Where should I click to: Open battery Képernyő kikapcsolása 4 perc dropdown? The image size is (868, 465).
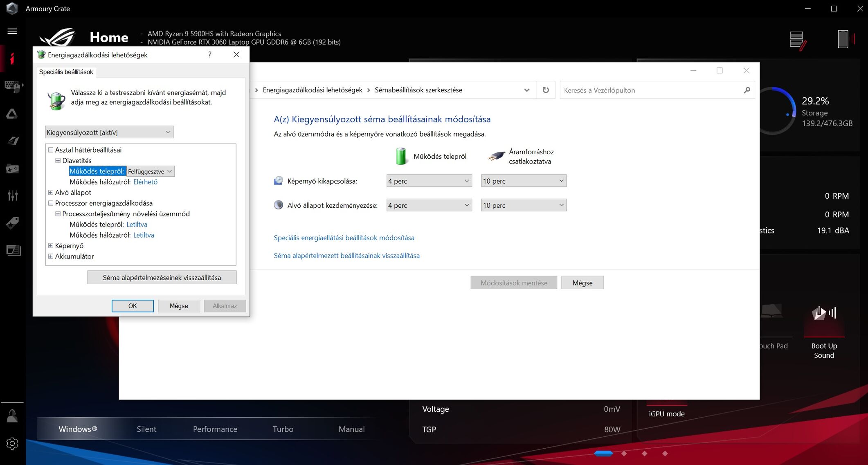pyautogui.click(x=429, y=181)
